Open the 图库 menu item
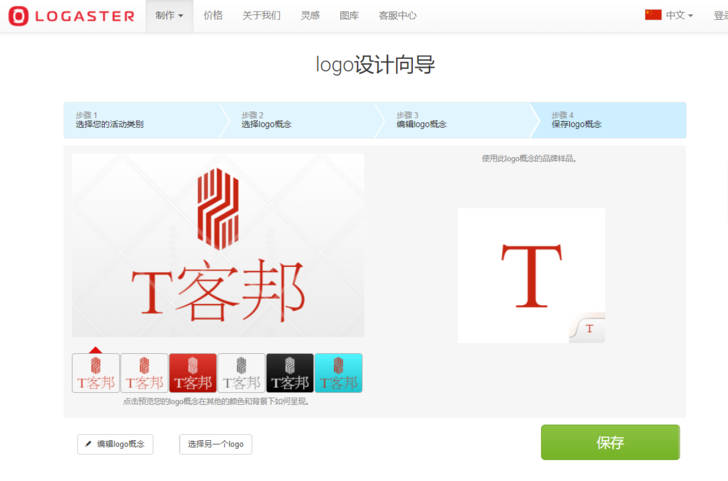The height and width of the screenshot is (481, 728). click(x=349, y=16)
